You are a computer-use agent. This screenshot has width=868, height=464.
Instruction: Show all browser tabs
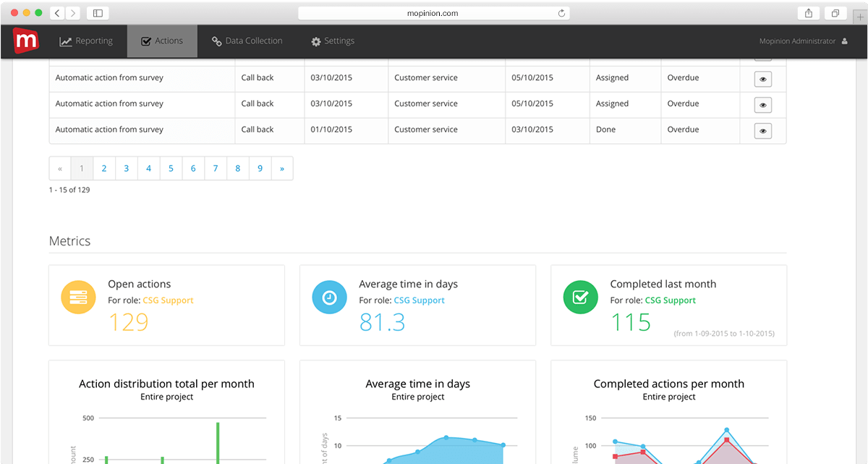click(835, 13)
